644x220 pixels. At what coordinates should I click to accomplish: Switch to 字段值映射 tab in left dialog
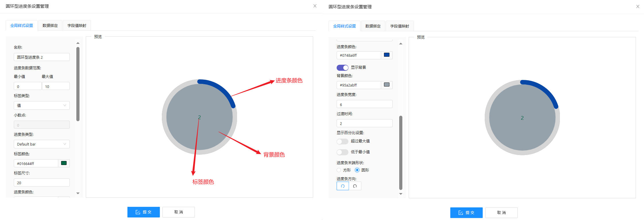coord(77,25)
